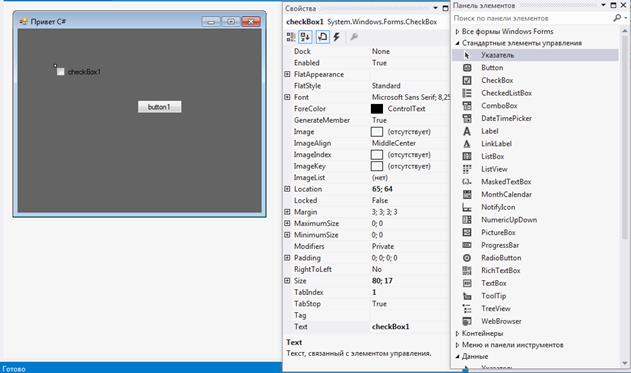The height and width of the screenshot is (373, 631).
Task: Click the toolbox search magnifier icon
Action: 617,18
